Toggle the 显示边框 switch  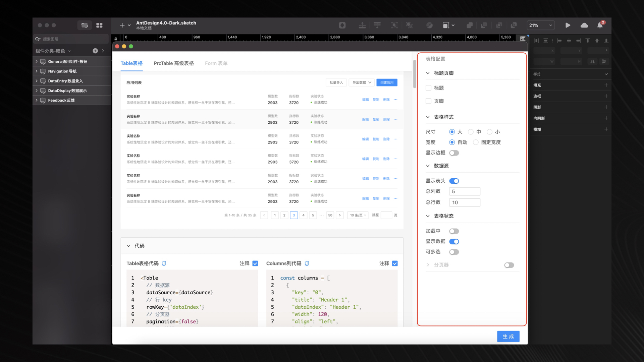pos(454,153)
